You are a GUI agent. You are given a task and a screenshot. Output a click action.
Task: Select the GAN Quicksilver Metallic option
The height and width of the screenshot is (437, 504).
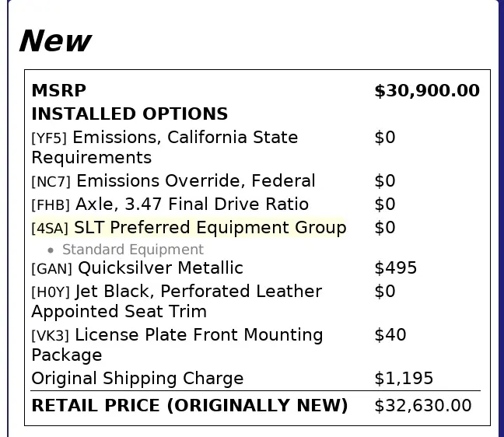[137, 268]
